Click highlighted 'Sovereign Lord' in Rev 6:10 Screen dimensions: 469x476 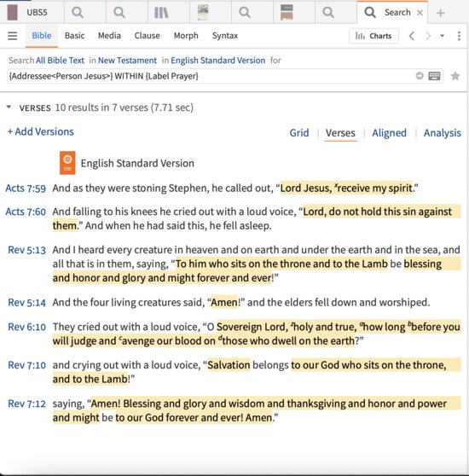click(251, 327)
